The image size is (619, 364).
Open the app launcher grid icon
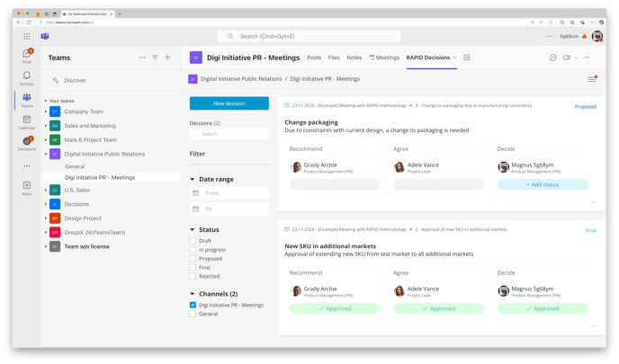tap(27, 36)
